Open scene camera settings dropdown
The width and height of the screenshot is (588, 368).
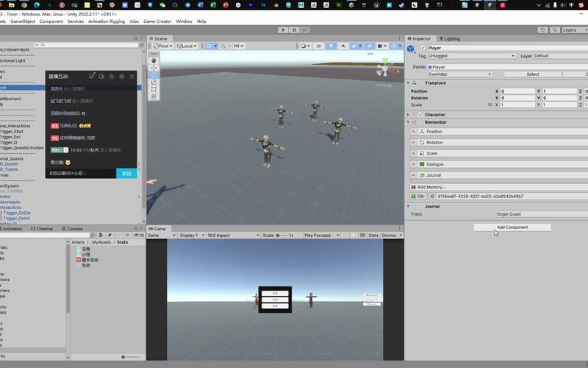tap(381, 46)
